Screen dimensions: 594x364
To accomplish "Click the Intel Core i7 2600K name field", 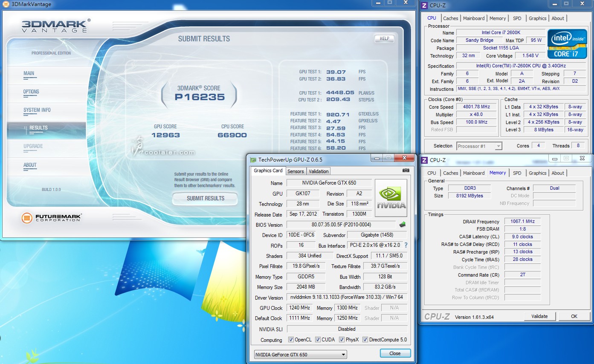I will [501, 33].
